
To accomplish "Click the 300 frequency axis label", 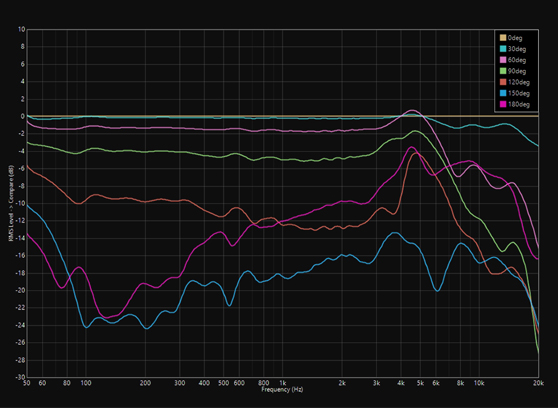I will [x=180, y=383].
